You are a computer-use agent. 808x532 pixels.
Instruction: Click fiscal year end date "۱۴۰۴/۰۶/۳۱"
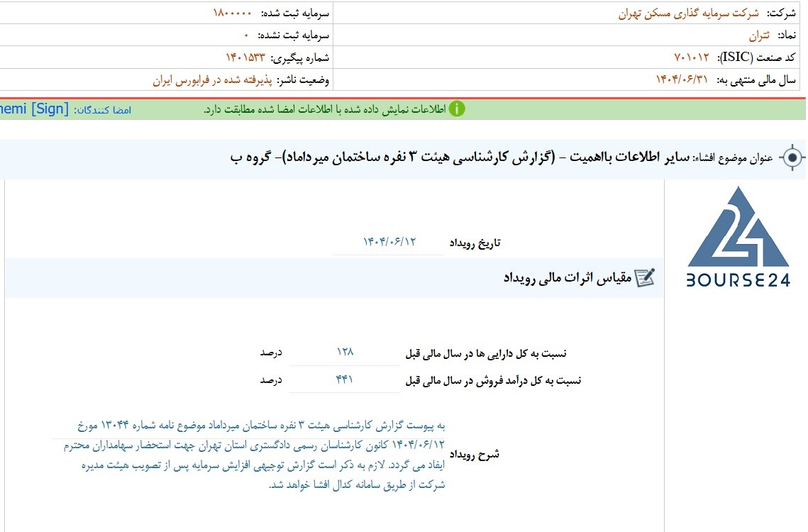pyautogui.click(x=681, y=79)
